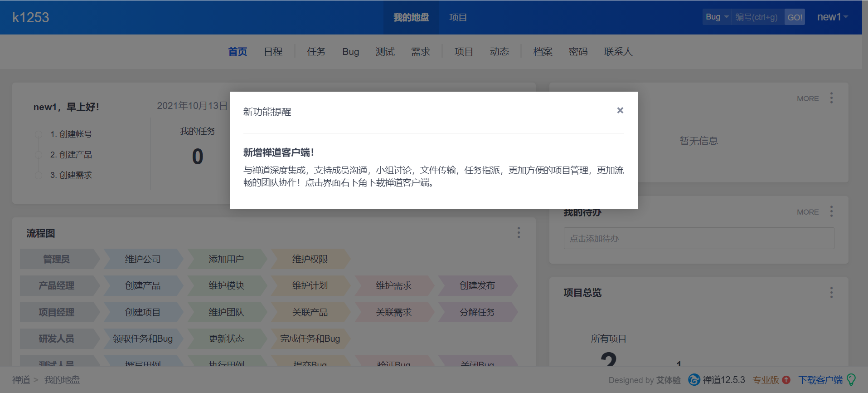Viewport: 868px width, 393px height.
Task: Click the 禅道 logo icon in footer
Action: (x=694, y=380)
